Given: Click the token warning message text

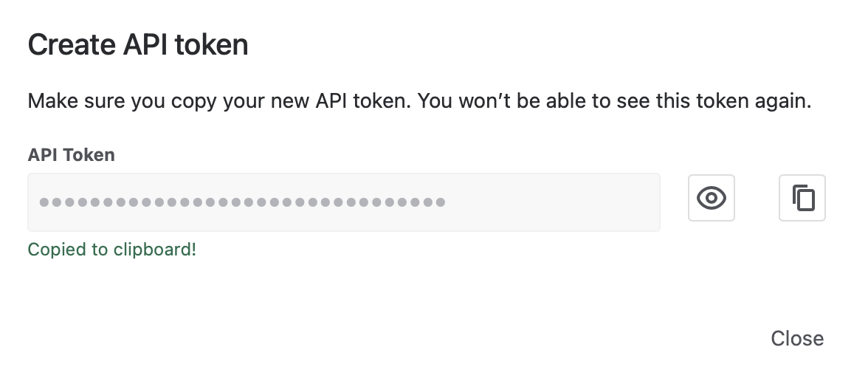Looking at the screenshot, I should click(419, 101).
